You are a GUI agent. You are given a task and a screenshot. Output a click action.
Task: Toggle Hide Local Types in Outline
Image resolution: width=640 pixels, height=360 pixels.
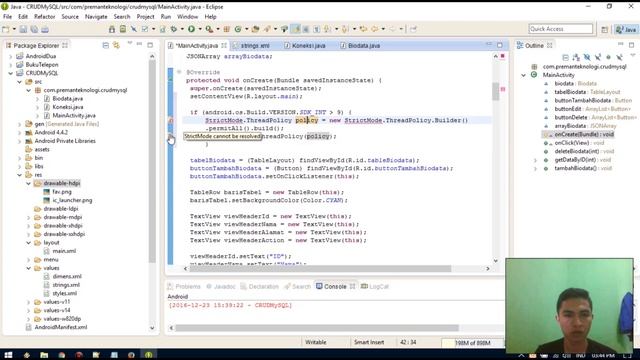(x=619, y=57)
